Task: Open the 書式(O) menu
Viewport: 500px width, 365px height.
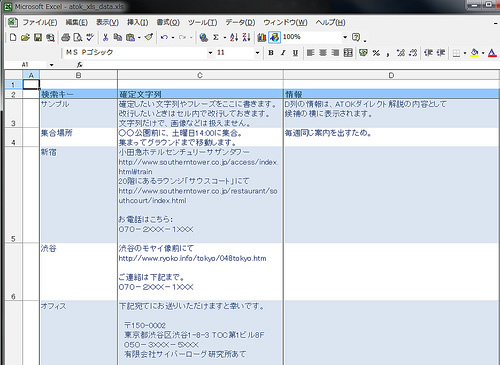Action: [168, 22]
